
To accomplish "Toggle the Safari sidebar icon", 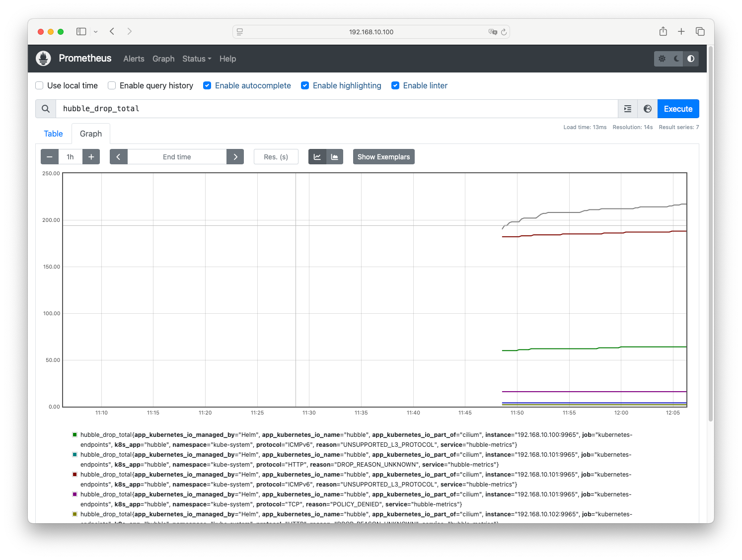I will (x=81, y=31).
